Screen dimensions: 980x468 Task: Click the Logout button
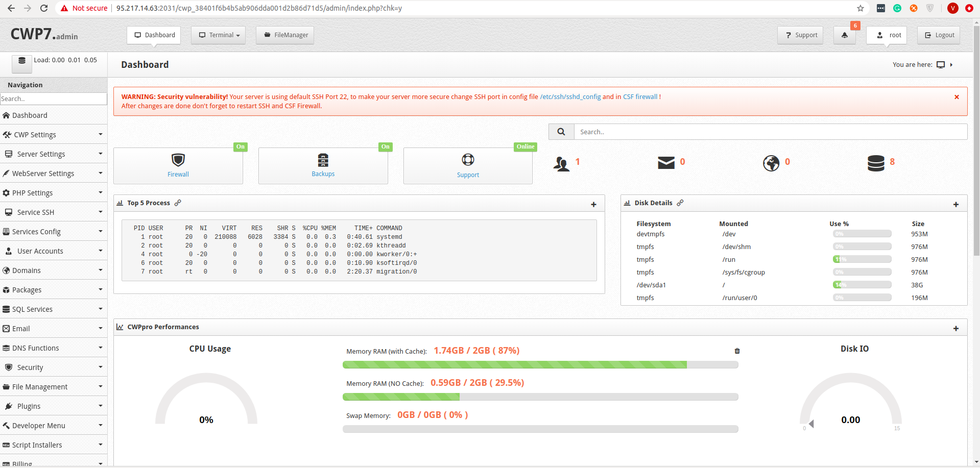(x=939, y=35)
